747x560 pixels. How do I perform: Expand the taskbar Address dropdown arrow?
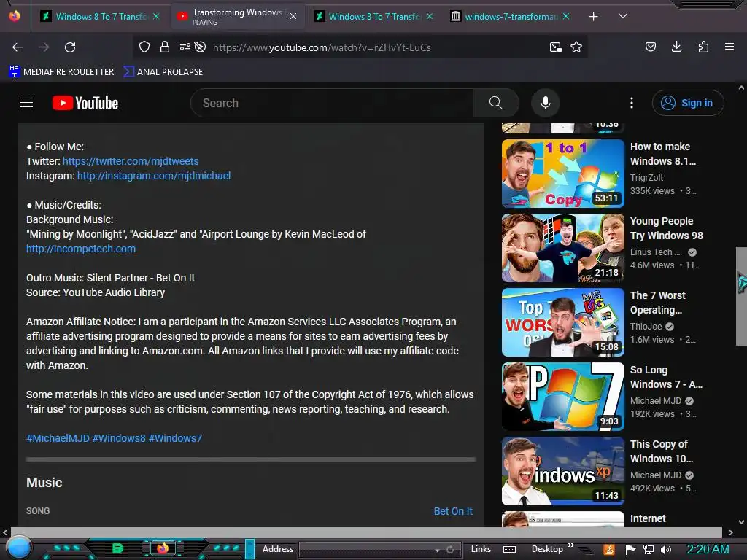click(x=437, y=550)
